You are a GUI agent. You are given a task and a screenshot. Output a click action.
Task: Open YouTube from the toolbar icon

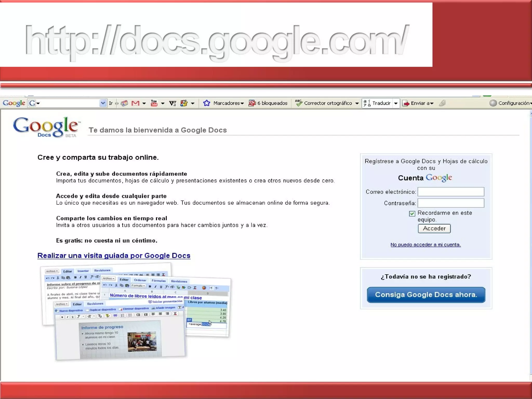(154, 103)
